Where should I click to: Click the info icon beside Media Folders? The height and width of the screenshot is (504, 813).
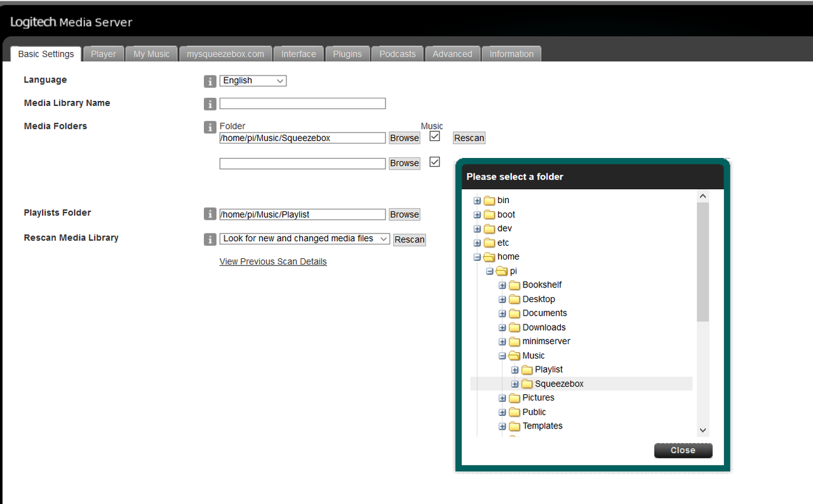click(x=210, y=128)
